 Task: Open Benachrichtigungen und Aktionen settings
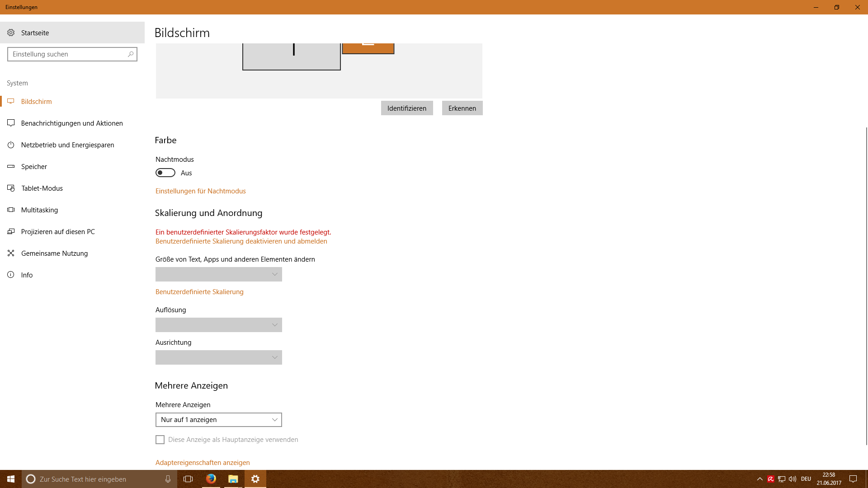click(x=72, y=123)
